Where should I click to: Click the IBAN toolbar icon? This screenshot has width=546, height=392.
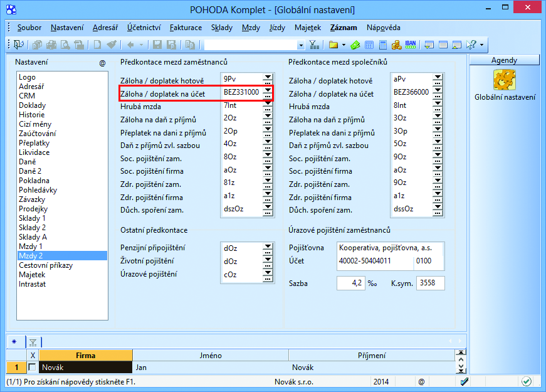click(x=411, y=45)
